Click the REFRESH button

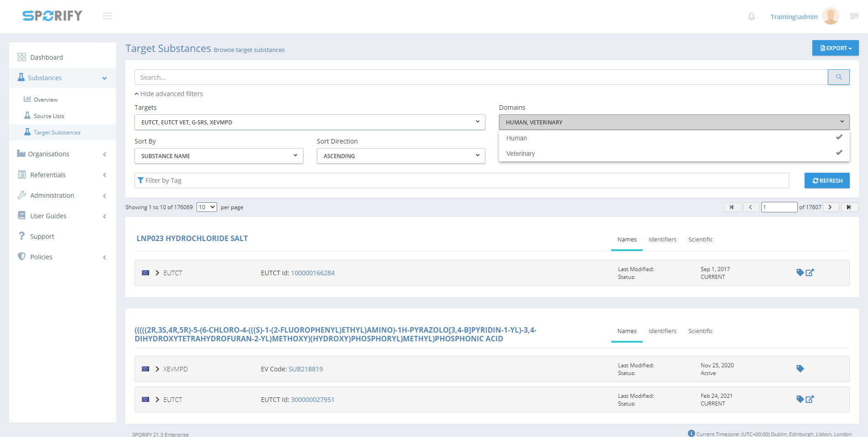point(826,180)
